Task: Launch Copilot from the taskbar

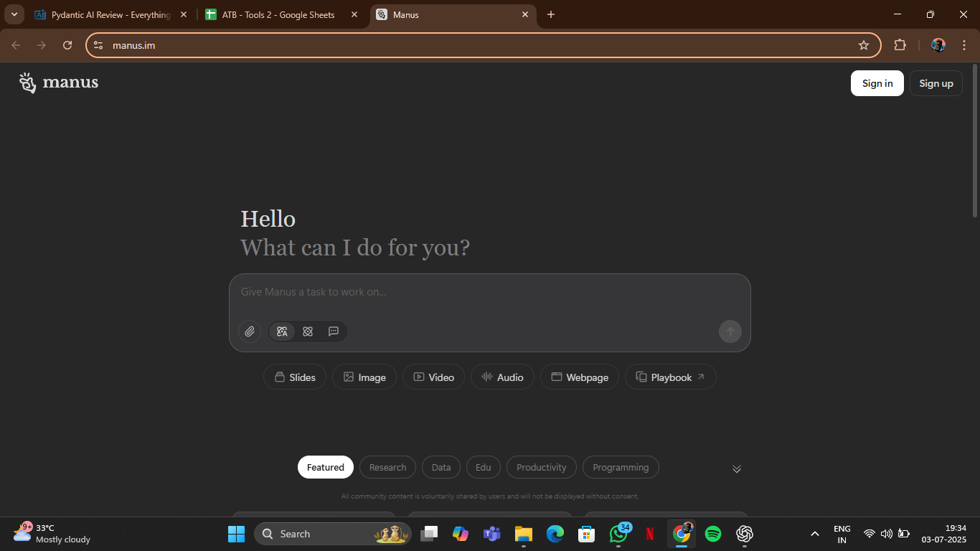Action: (460, 534)
